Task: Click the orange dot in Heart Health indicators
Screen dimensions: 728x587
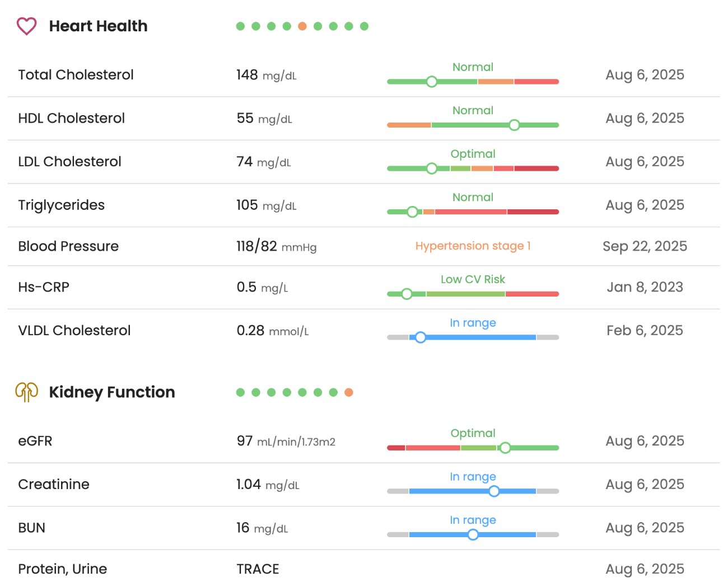Action: click(x=302, y=26)
